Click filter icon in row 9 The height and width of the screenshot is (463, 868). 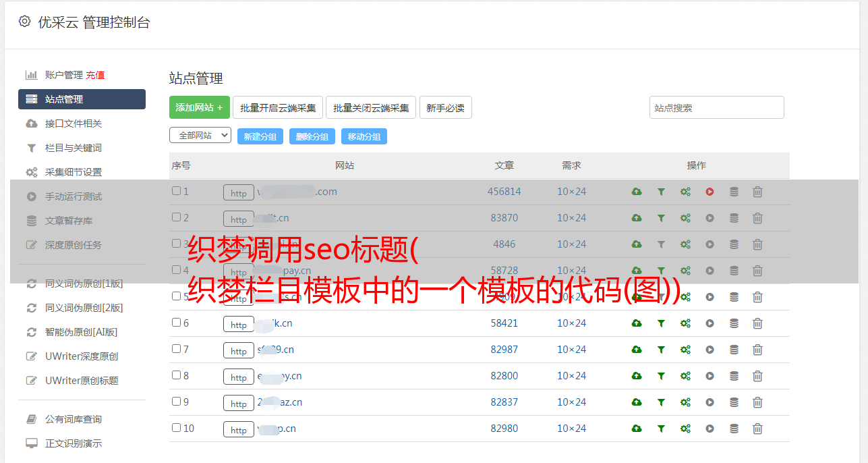[661, 402]
